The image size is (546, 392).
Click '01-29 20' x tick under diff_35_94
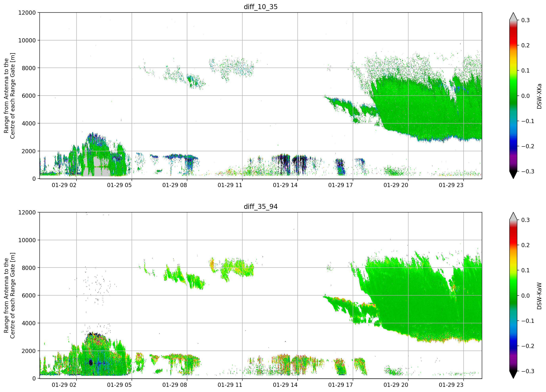click(396, 385)
